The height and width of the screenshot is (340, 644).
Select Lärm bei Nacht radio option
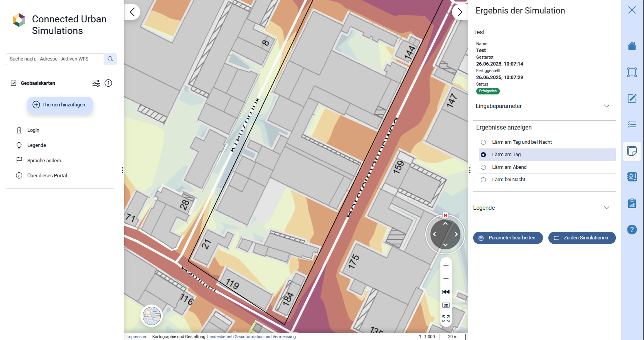[483, 180]
